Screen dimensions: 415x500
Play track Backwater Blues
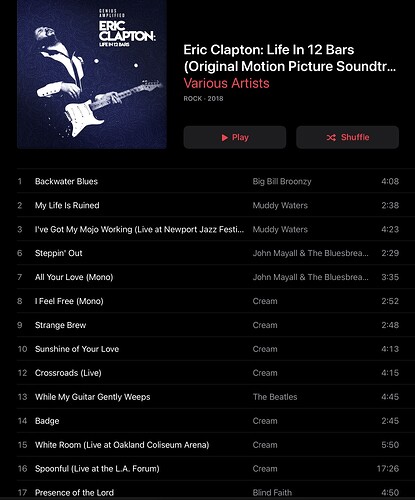click(208, 181)
